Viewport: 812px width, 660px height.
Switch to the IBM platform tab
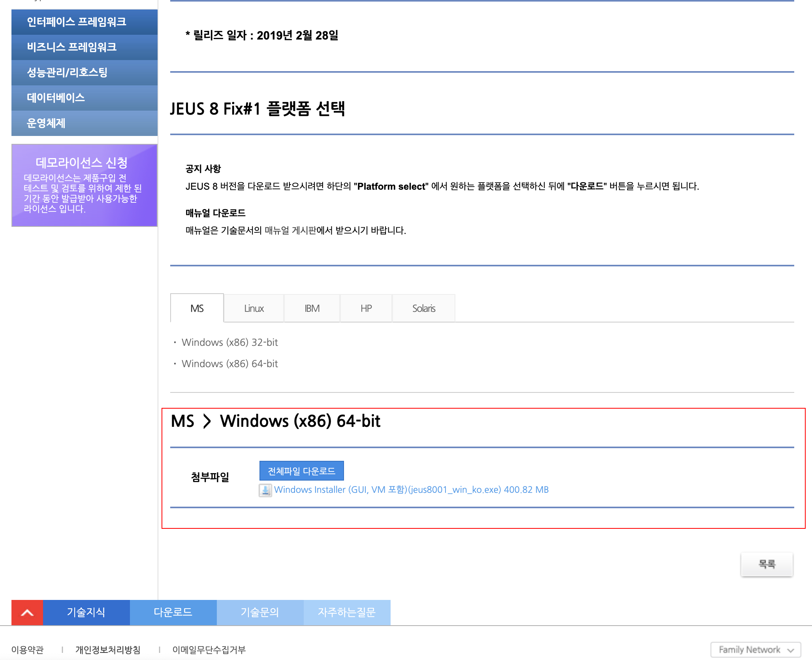click(x=312, y=308)
